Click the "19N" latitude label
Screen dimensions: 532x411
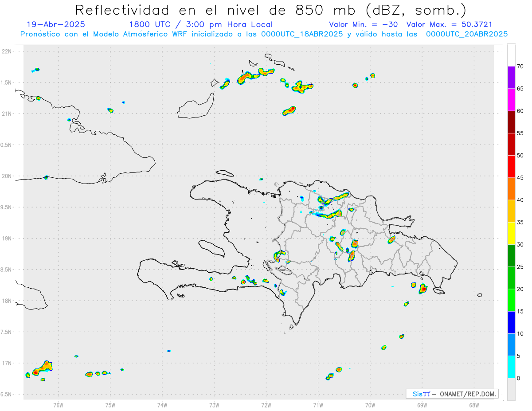pos(7,239)
